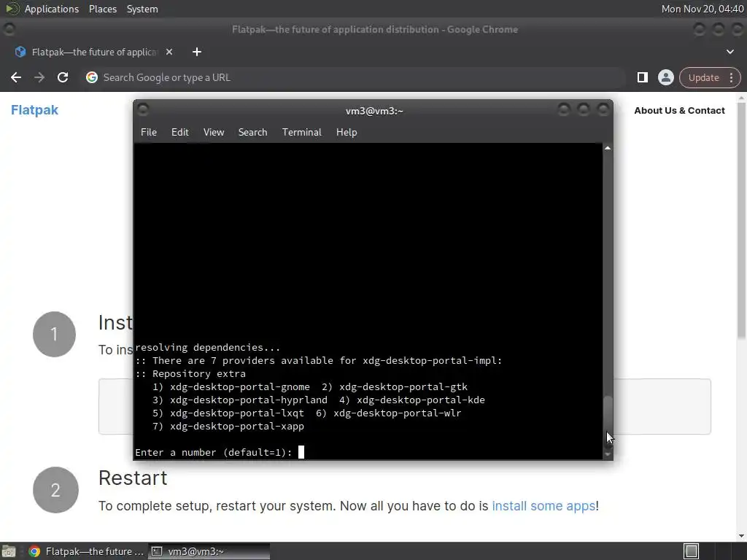The width and height of the screenshot is (747, 560).
Task: Open terminal Search menu
Action: [x=252, y=133]
